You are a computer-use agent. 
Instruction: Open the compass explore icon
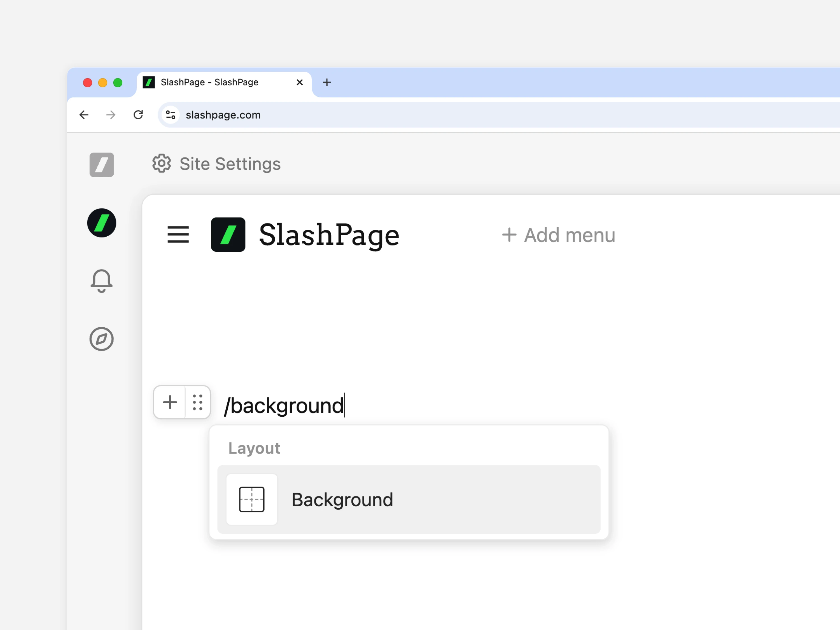[x=101, y=339]
